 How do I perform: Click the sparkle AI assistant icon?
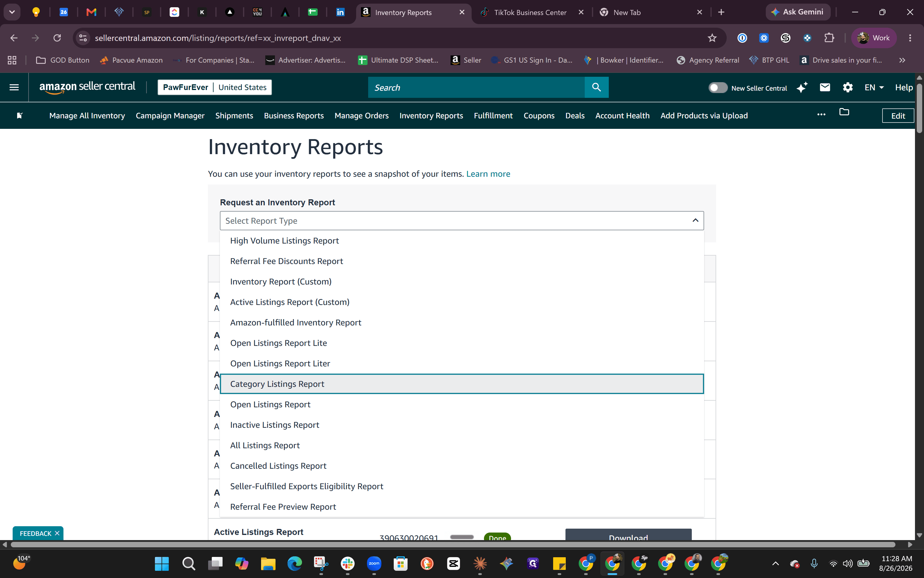tap(802, 88)
